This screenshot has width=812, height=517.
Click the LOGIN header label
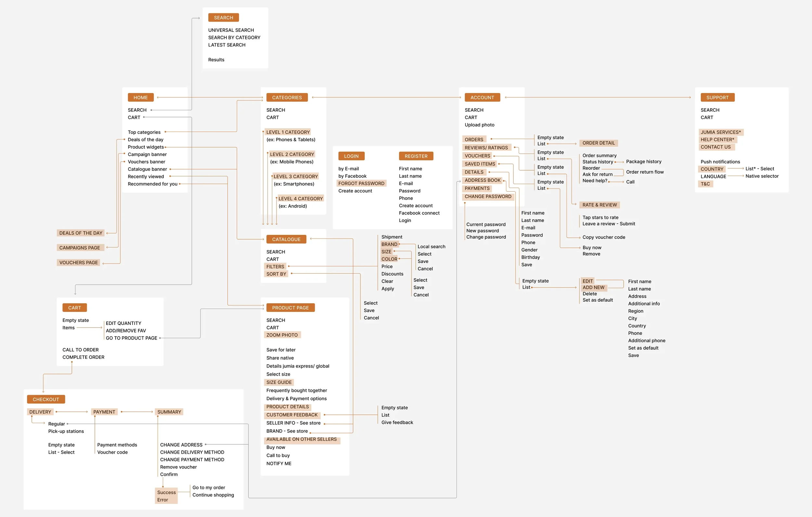(x=351, y=156)
